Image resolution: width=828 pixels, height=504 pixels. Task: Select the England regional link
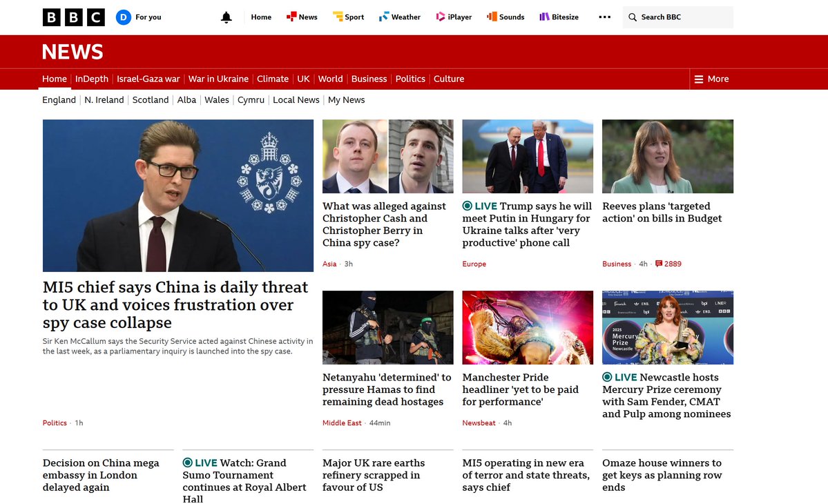point(59,99)
